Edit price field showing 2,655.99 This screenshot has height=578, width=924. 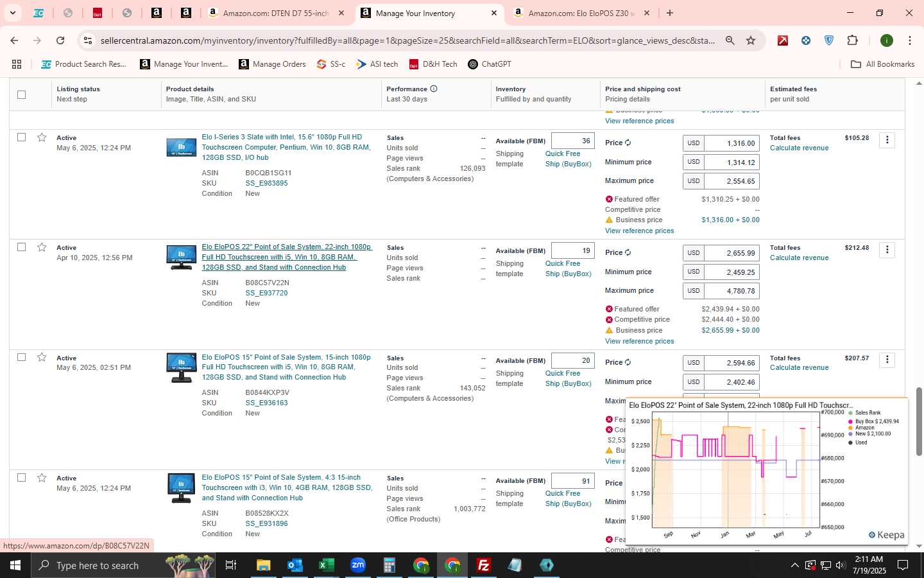(x=732, y=253)
